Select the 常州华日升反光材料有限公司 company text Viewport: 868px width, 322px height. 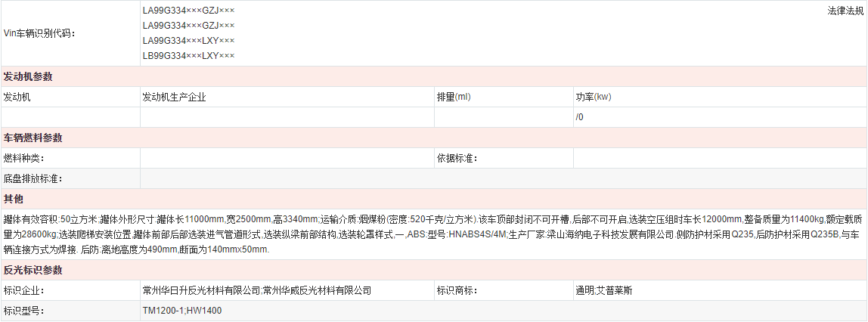(x=201, y=290)
